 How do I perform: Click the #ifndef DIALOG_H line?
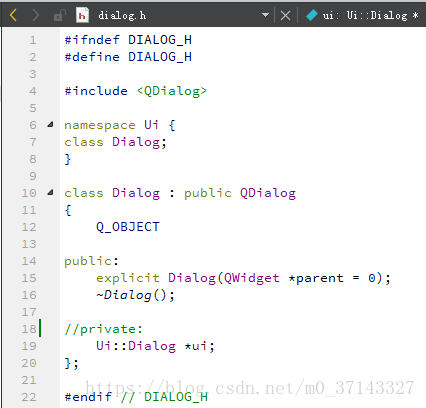click(x=128, y=40)
